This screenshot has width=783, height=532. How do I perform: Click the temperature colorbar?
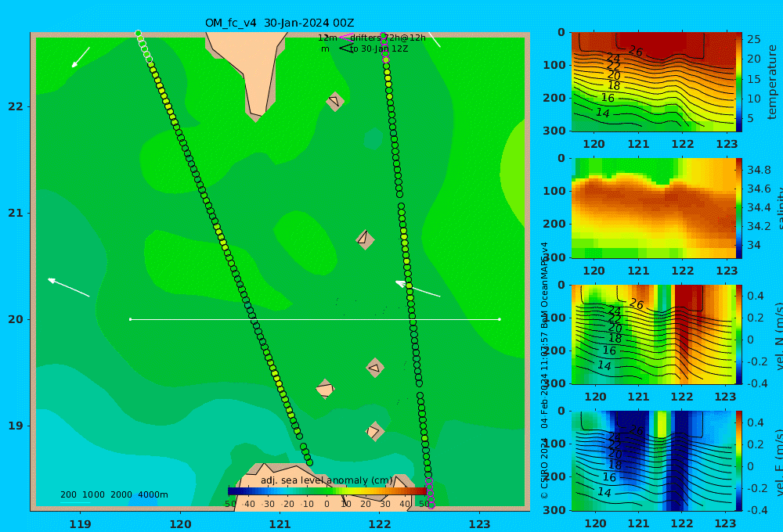point(740,82)
